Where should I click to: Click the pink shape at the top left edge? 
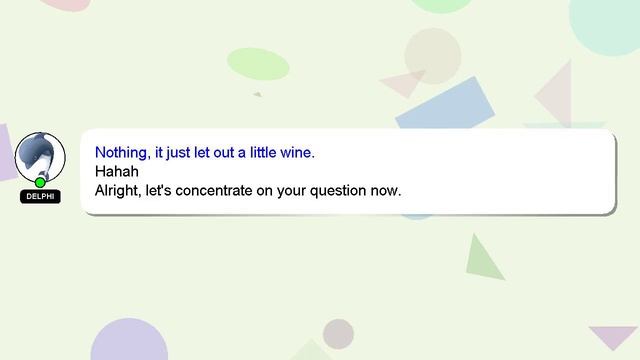pyautogui.click(x=67, y=5)
